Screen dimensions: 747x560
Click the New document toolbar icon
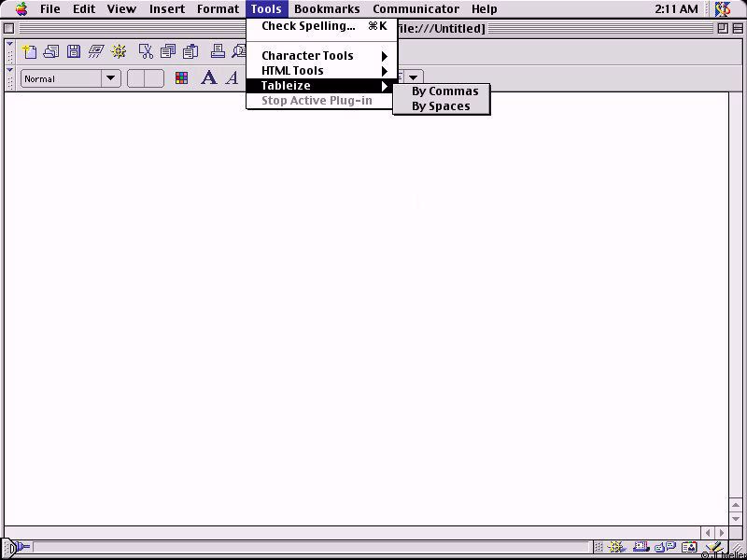(29, 52)
